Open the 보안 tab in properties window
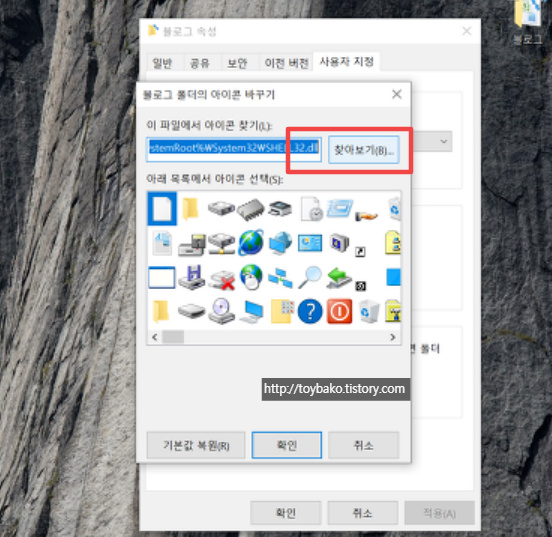Viewport: 552px width, 537px height. click(237, 63)
